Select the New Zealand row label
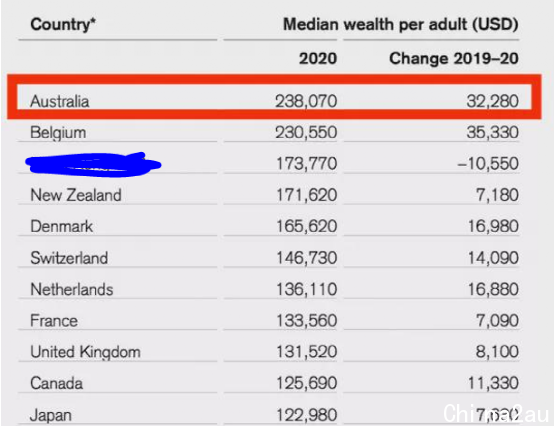 coord(76,195)
